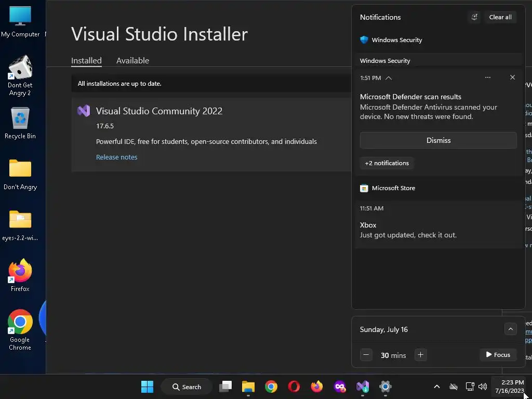This screenshot has width=532, height=399.
Task: Select the Firefox desktop shortcut
Action: [x=20, y=275]
